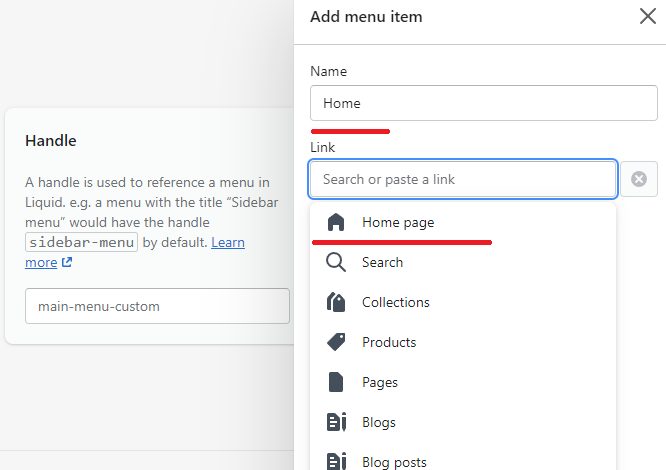Focus the Name field containing 'Home'
The height and width of the screenshot is (470, 666).
click(484, 103)
